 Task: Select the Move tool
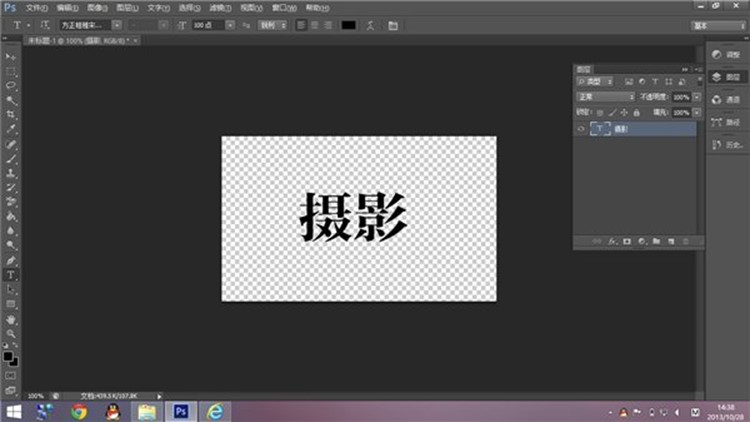[11, 57]
